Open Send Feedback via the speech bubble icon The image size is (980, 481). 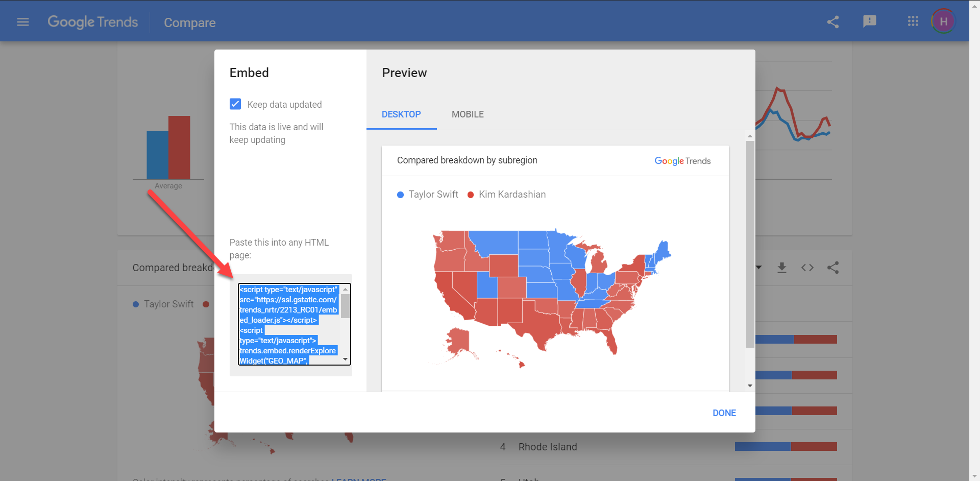tap(870, 21)
